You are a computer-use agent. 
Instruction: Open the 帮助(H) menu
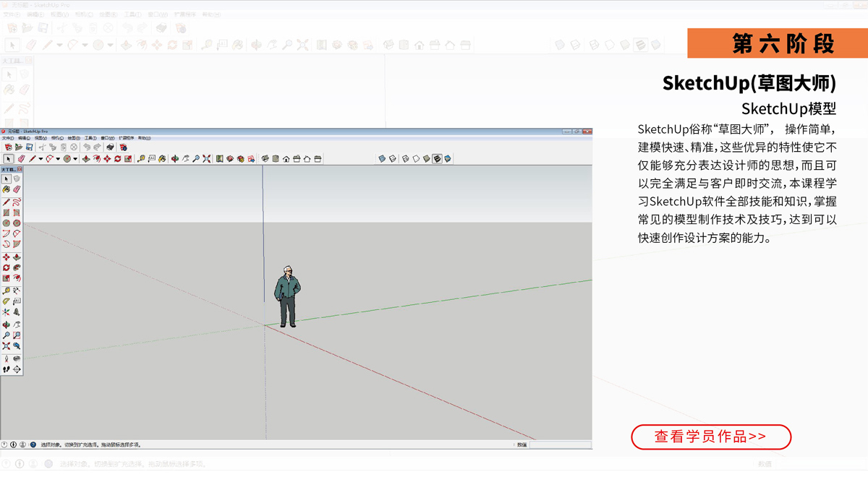tap(144, 137)
